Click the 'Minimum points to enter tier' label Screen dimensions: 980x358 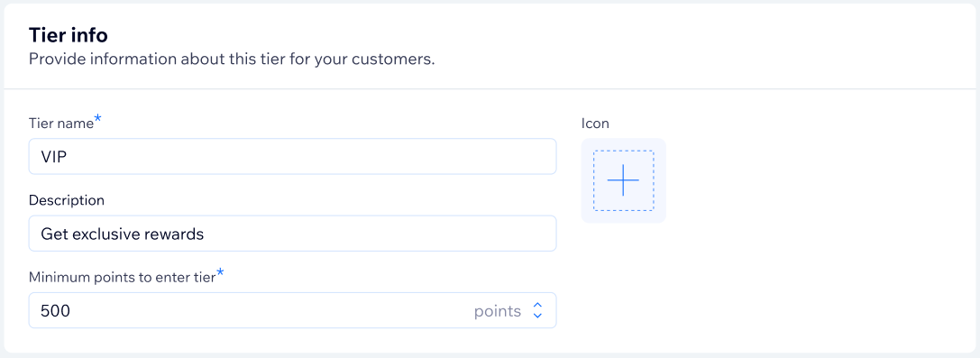pos(122,276)
